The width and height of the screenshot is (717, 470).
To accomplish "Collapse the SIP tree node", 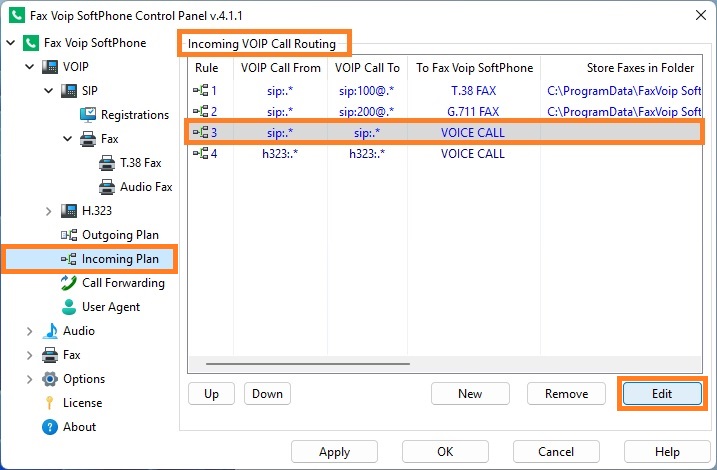I will tap(49, 91).
